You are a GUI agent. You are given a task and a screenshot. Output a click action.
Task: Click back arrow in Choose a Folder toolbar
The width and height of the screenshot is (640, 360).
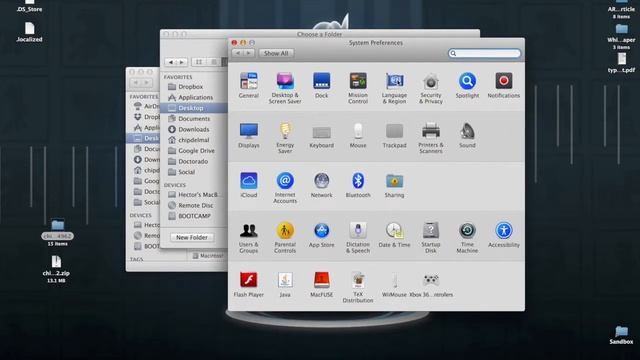click(171, 62)
